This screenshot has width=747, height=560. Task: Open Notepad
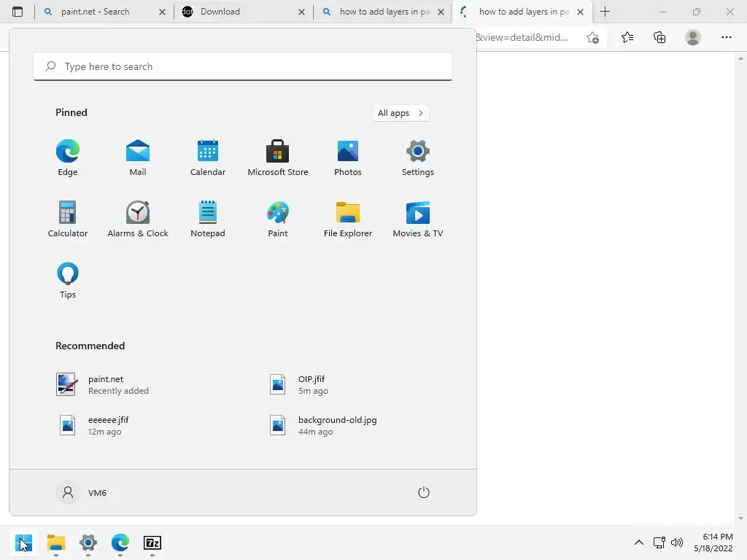click(x=208, y=219)
